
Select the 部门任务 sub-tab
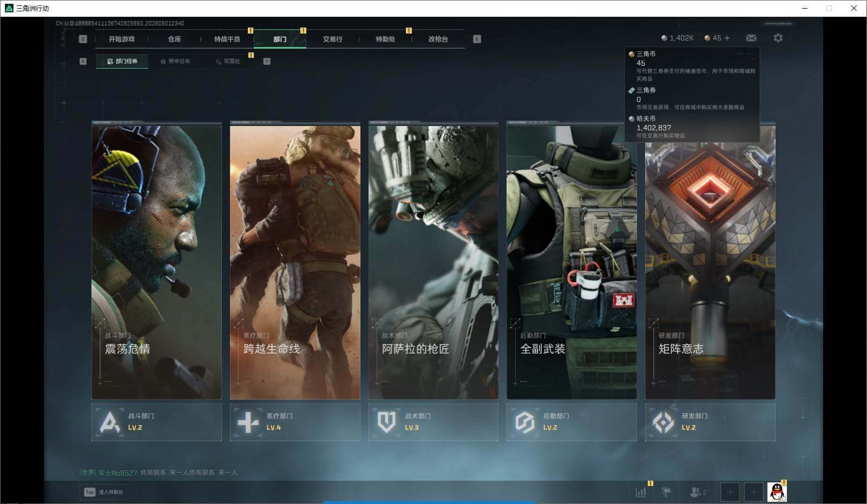point(122,61)
